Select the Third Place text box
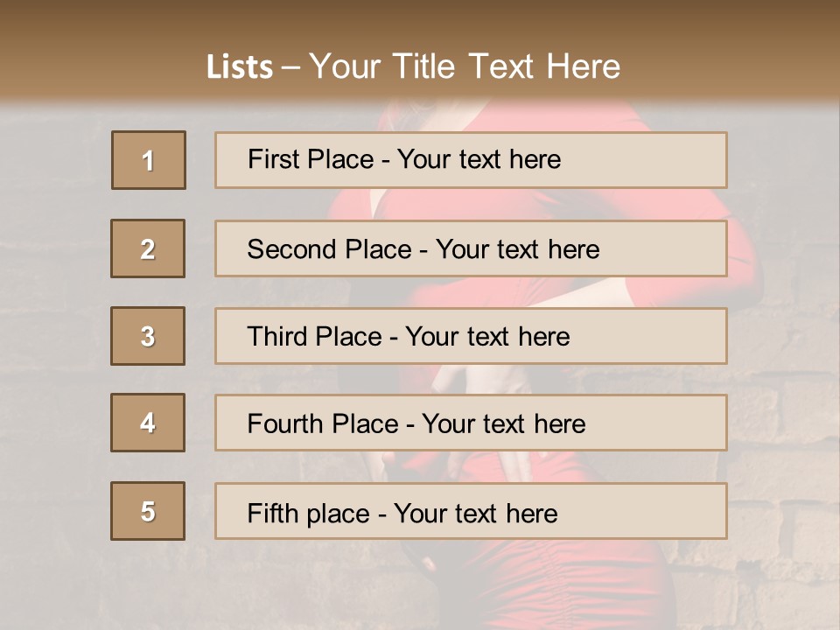Screen dimensions: 840x630 coord(471,336)
